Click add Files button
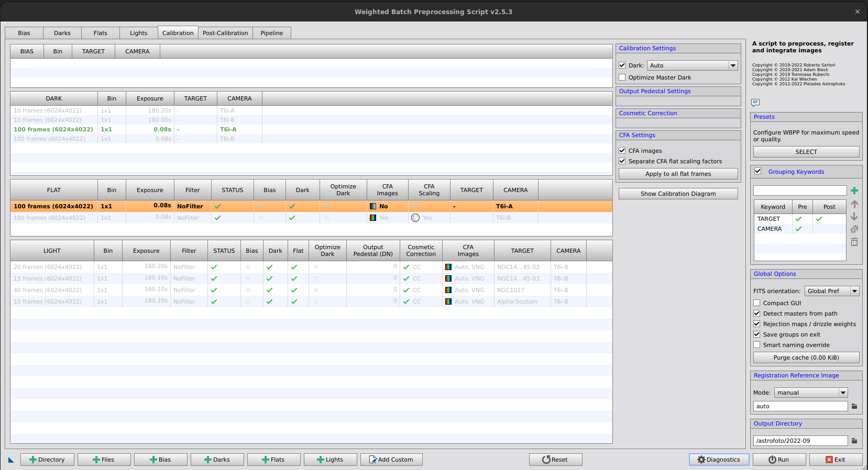868x470 pixels. (104, 460)
